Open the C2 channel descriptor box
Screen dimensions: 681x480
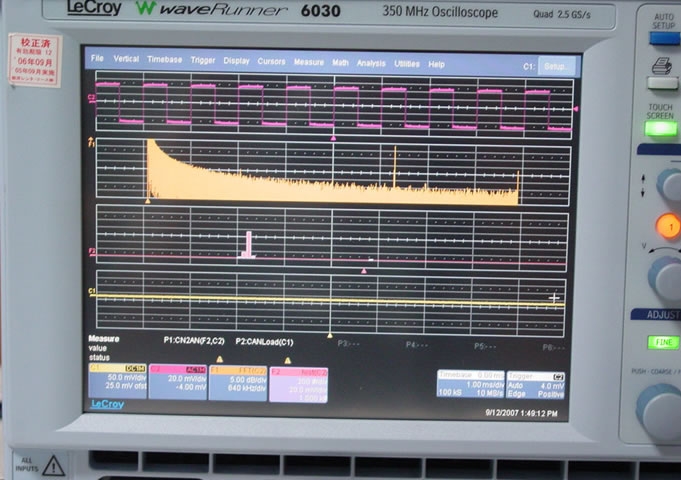pyautogui.click(x=177, y=382)
